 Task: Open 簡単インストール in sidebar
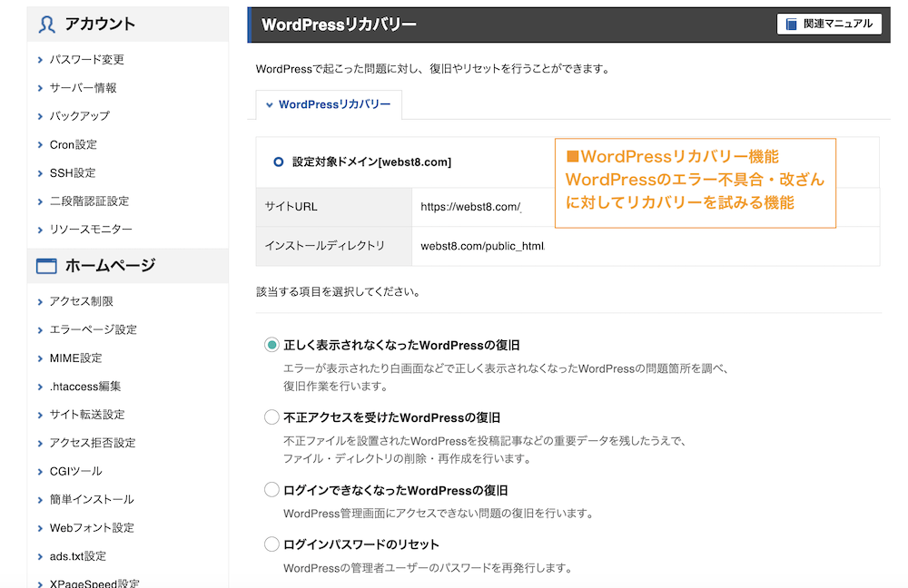coord(92,500)
